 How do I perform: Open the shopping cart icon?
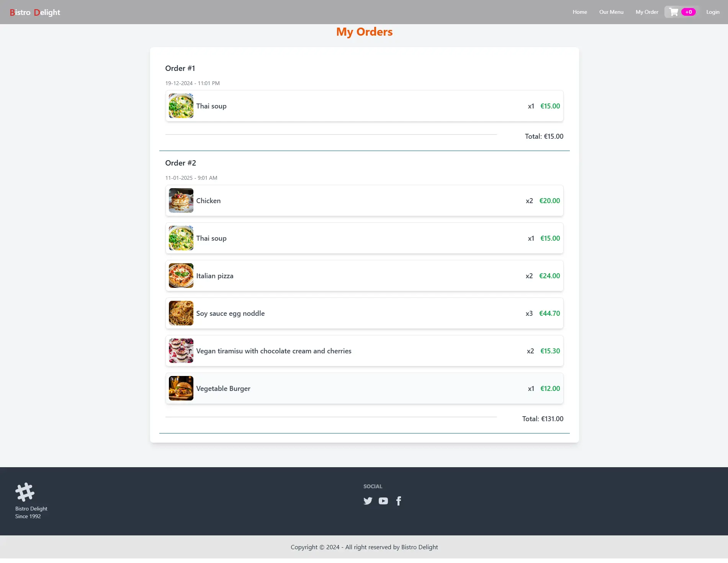[674, 12]
